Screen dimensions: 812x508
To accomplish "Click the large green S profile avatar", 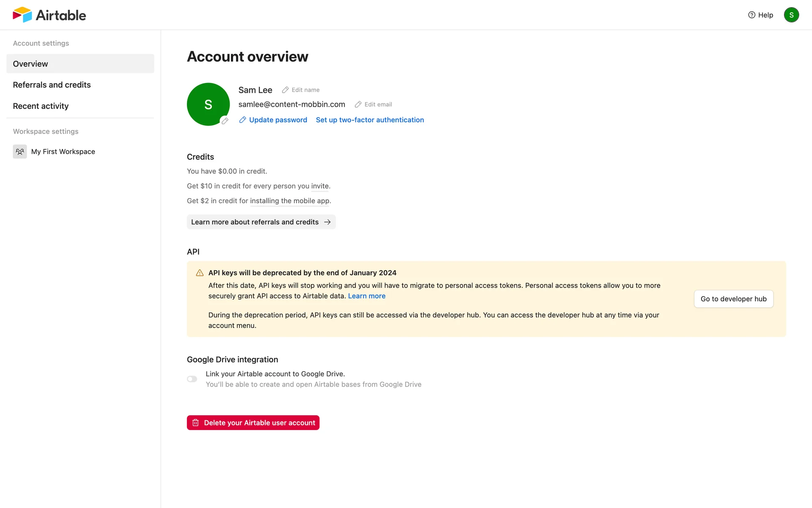I will coord(207,103).
